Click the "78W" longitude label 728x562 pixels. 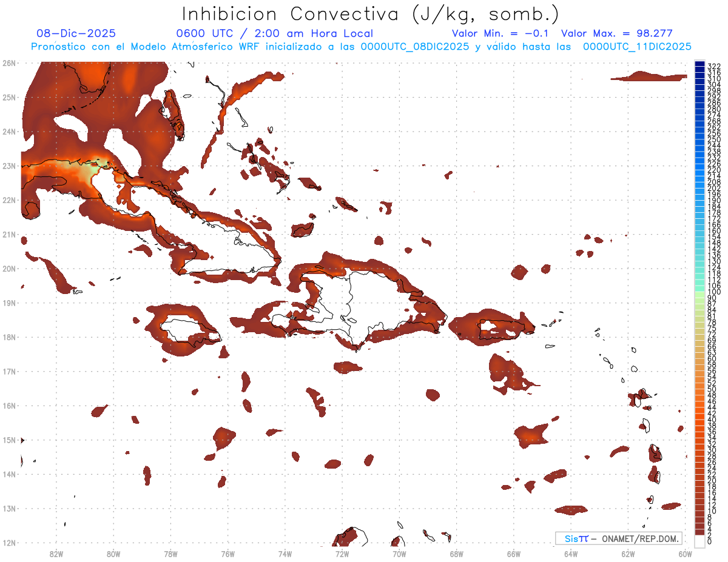click(x=170, y=554)
